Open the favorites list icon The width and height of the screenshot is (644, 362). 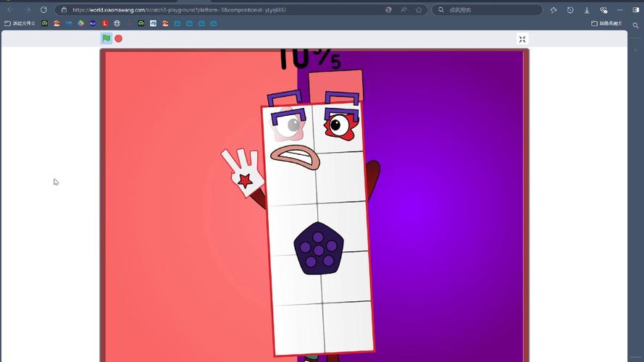click(x=554, y=10)
